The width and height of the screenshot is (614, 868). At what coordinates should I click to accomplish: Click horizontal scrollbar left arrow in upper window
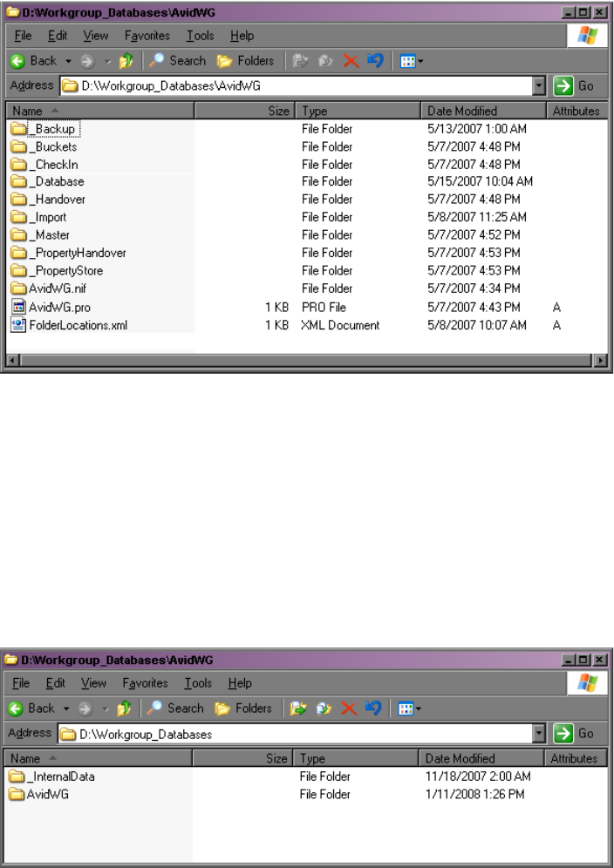pyautogui.click(x=12, y=361)
